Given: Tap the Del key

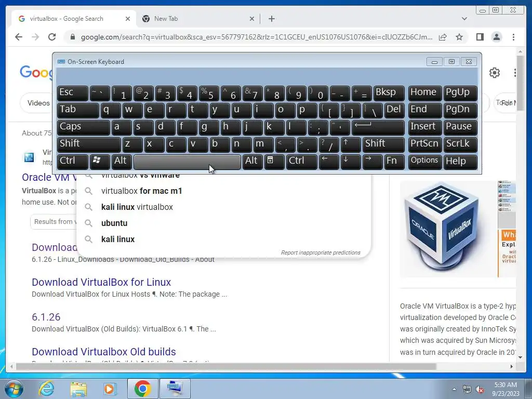Looking at the screenshot, I should coord(394,110).
